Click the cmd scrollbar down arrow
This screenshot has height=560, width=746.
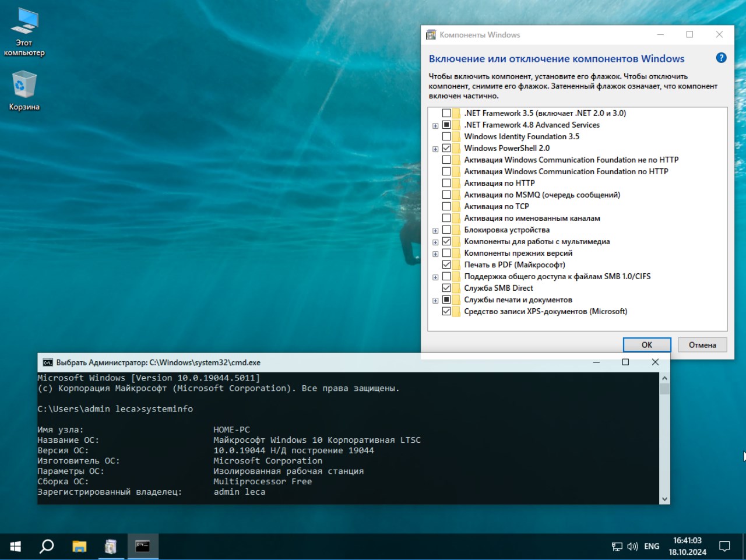(664, 499)
